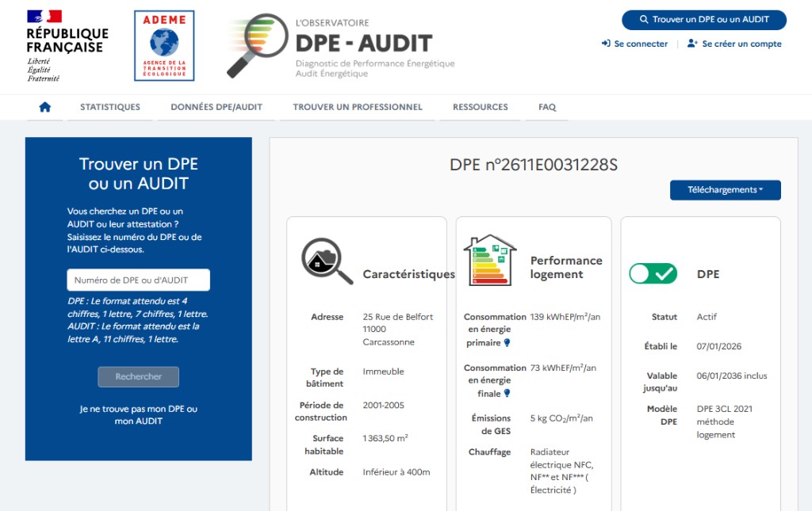Screen dimensions: 812x511
Task: Toggle the green DPE status switch
Action: pos(653,273)
